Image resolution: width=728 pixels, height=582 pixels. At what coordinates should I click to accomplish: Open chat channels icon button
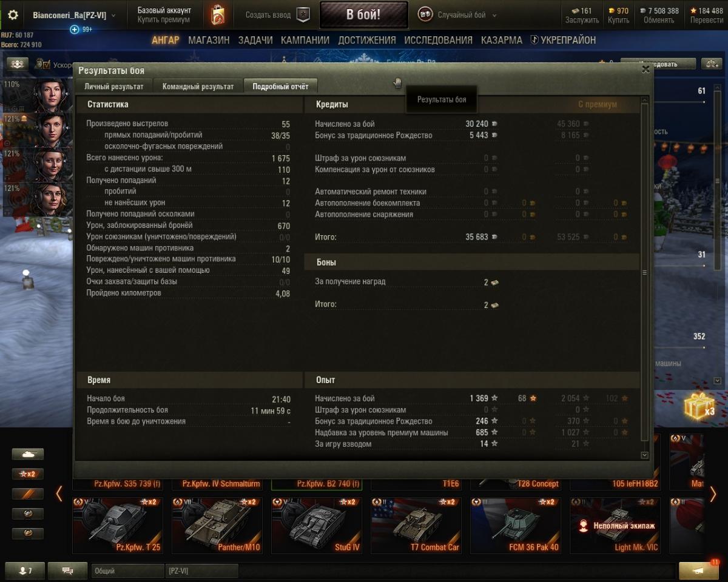point(67,570)
